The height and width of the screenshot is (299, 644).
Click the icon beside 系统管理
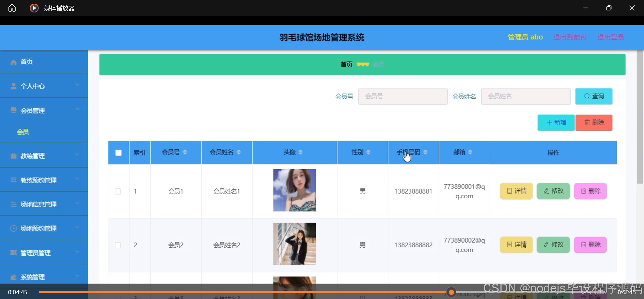(x=13, y=277)
